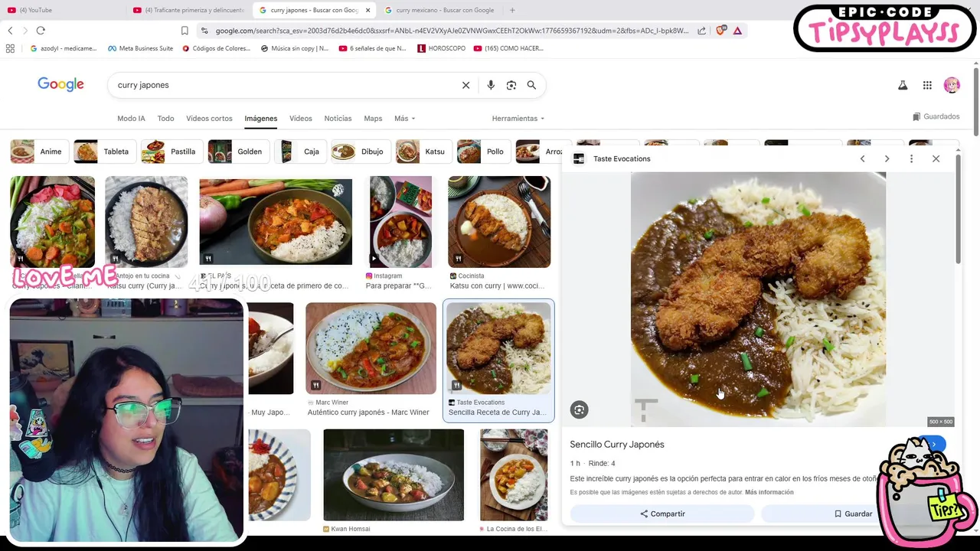Open the Herramientas dropdown
The height and width of the screenshot is (551, 980).
point(518,119)
